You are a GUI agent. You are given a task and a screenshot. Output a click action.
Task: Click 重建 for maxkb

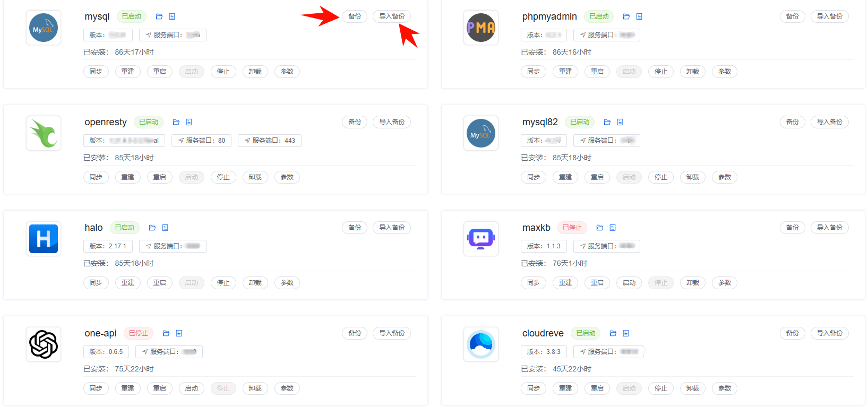pos(565,283)
